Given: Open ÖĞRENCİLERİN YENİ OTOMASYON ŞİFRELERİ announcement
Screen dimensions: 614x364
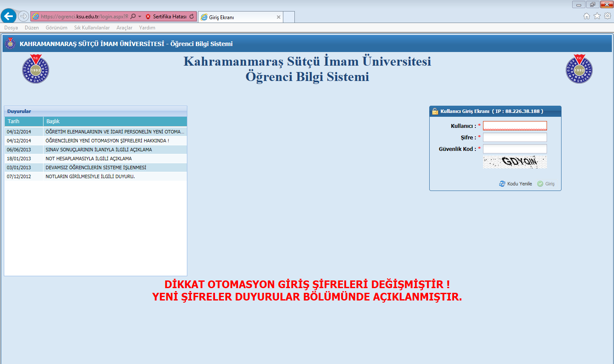Looking at the screenshot, I should pyautogui.click(x=96, y=141).
